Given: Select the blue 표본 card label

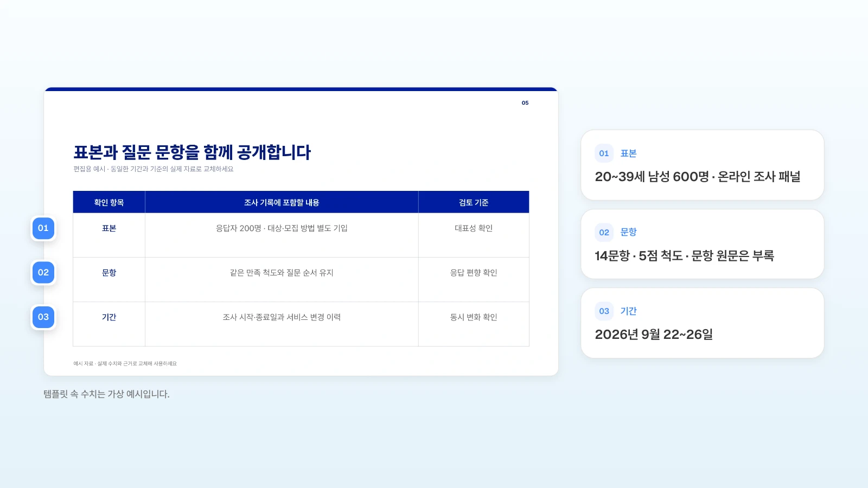Looking at the screenshot, I should [x=628, y=153].
